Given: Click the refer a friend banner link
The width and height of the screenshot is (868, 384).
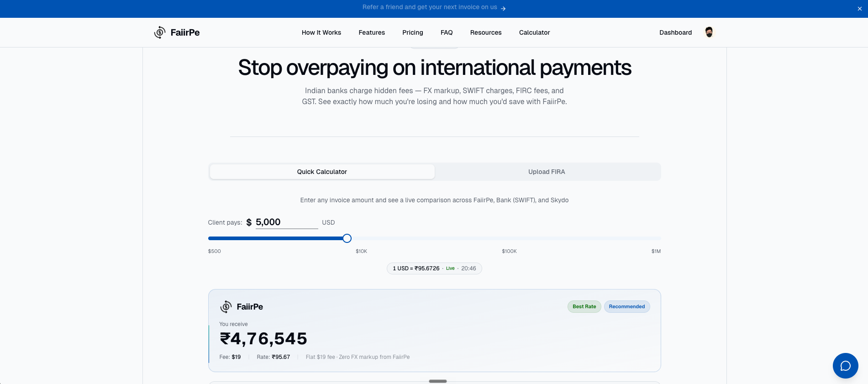Looking at the screenshot, I should tap(430, 7).
